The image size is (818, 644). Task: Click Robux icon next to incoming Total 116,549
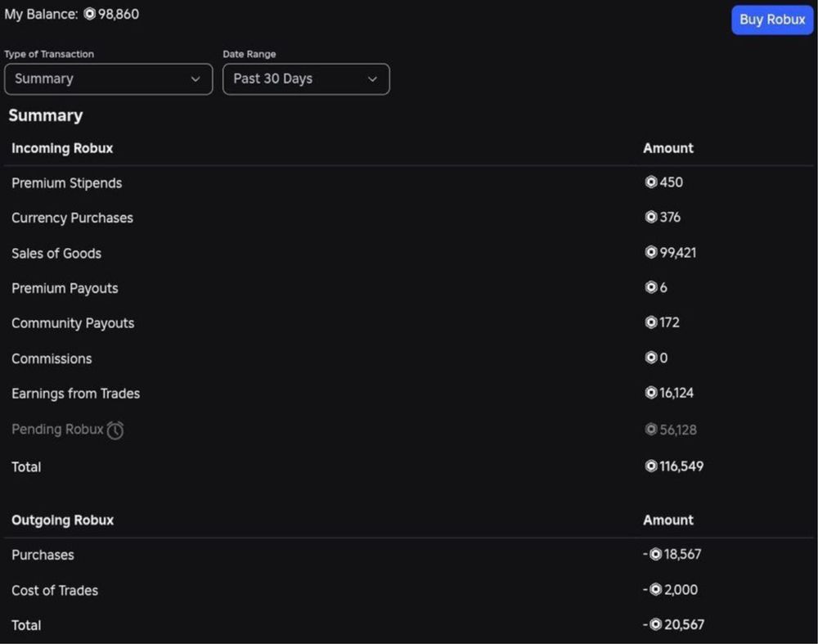[650, 466]
